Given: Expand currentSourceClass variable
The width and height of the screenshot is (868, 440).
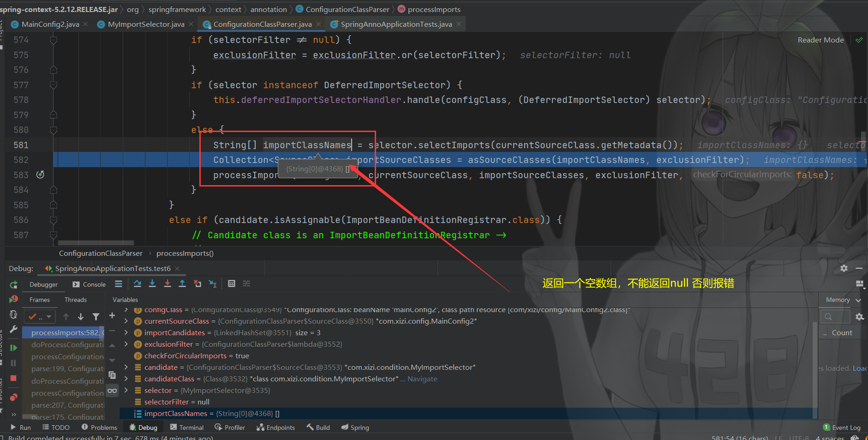Looking at the screenshot, I should [126, 321].
